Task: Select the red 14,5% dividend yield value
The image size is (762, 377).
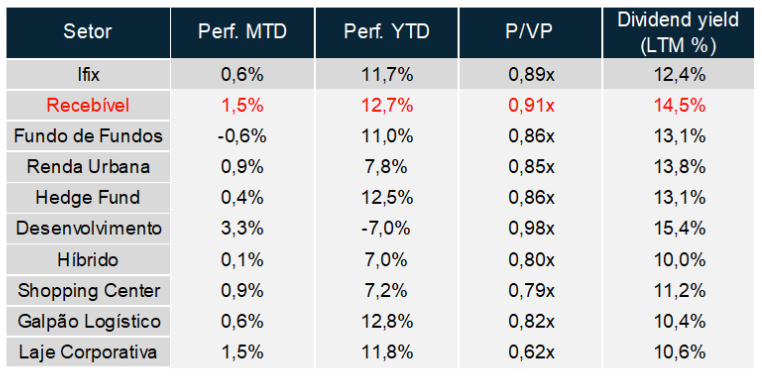Action: click(x=679, y=105)
